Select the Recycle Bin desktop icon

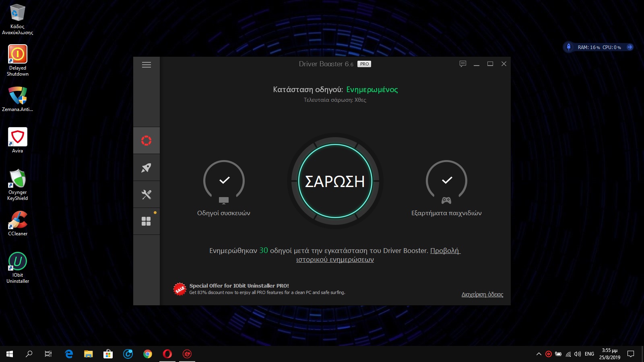click(x=17, y=19)
